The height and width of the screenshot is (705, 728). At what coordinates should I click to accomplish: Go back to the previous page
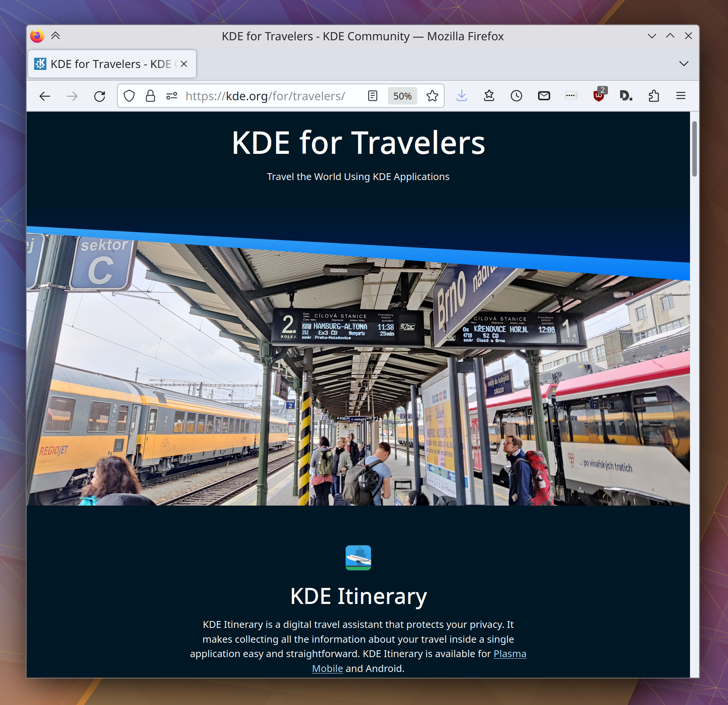click(x=45, y=96)
